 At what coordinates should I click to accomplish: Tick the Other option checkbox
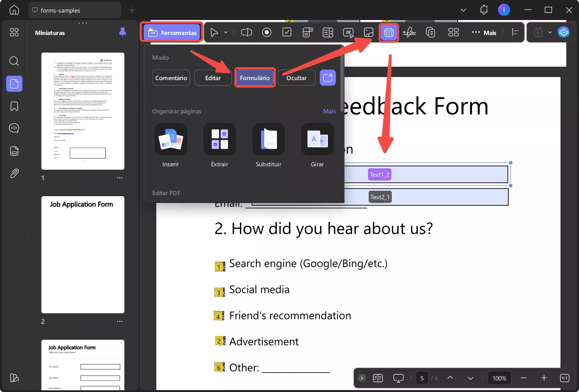(220, 367)
